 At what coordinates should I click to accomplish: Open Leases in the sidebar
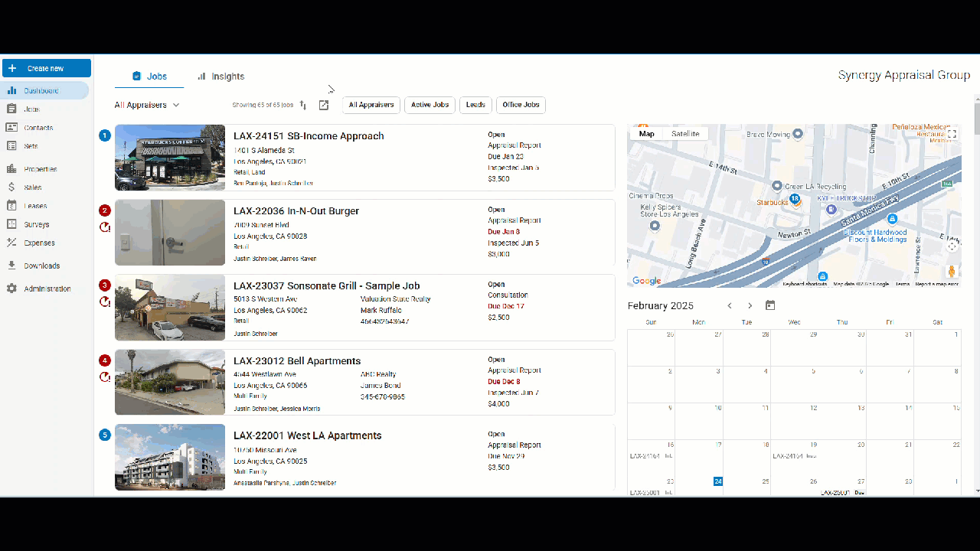44,206
